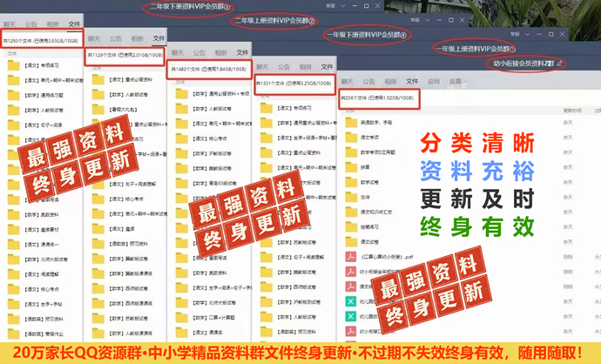Select 【数学】北师大版试卷 row in 1293-file window
Screen dimensions: 601x364
43,260
